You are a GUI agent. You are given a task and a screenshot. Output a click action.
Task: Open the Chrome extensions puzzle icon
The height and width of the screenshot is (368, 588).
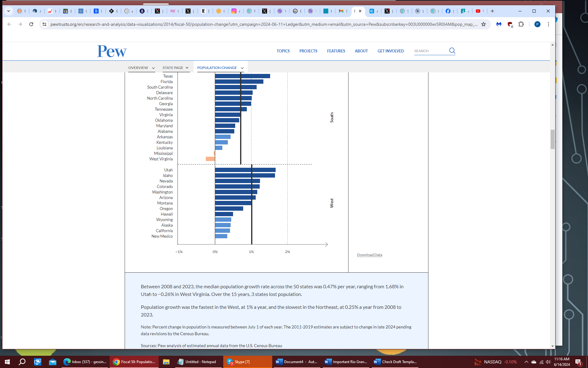tap(521, 24)
